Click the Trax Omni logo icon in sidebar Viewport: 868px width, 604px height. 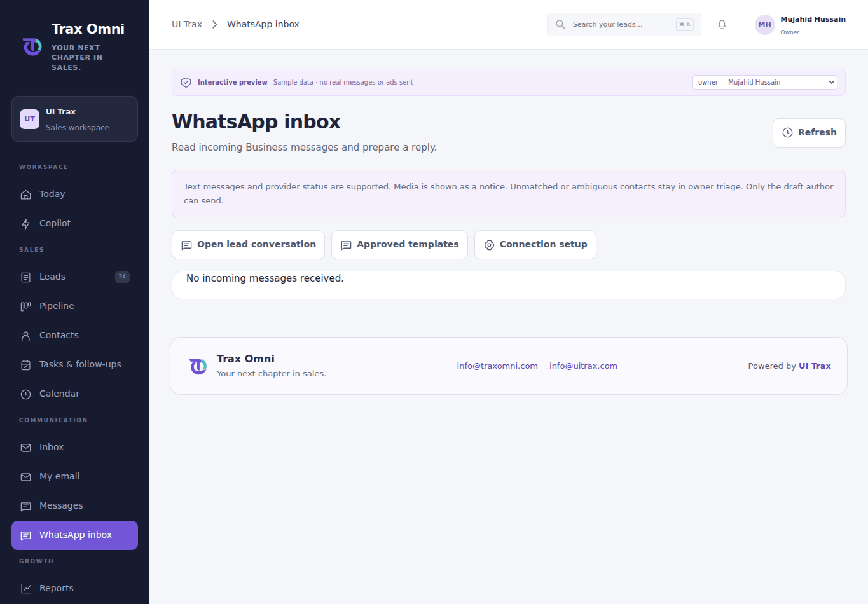point(32,46)
